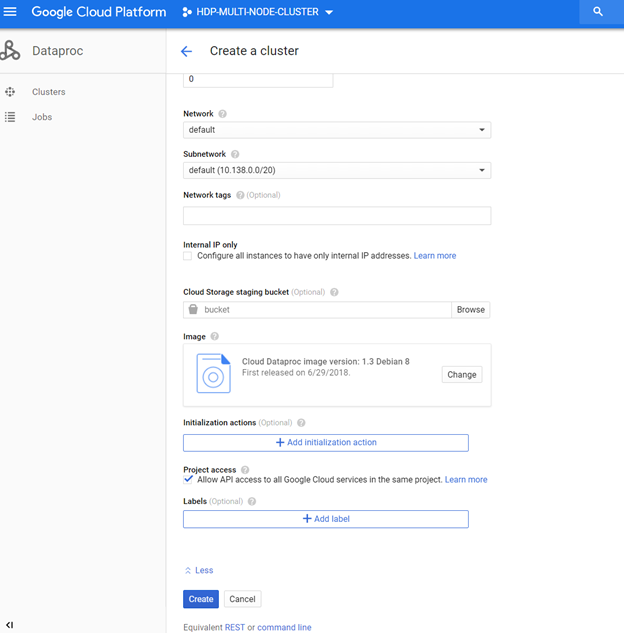Screen dimensions: 624x633
Task: Click Change for the Dataproc image
Action: pyautogui.click(x=462, y=375)
